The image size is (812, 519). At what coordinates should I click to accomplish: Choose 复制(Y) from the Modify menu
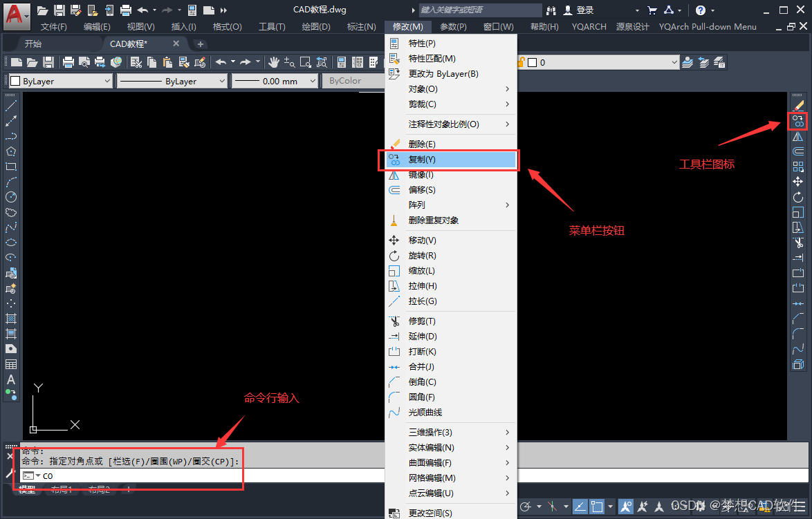451,160
